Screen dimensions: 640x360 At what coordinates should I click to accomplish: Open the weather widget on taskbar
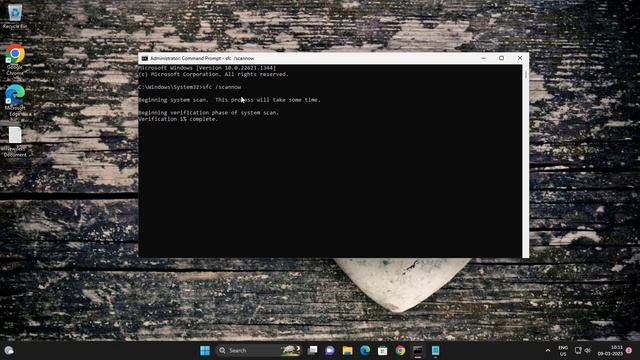point(9,350)
